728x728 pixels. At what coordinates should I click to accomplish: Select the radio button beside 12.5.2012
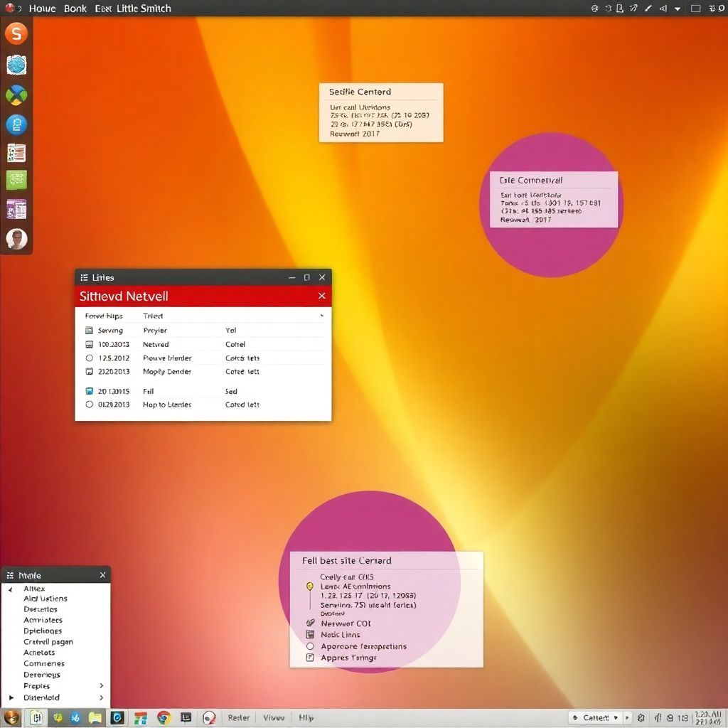(90, 358)
